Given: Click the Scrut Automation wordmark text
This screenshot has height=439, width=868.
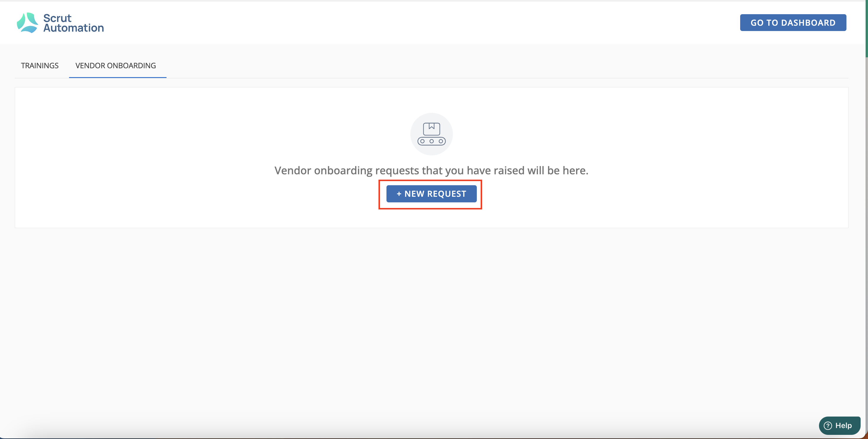Looking at the screenshot, I should tap(74, 22).
